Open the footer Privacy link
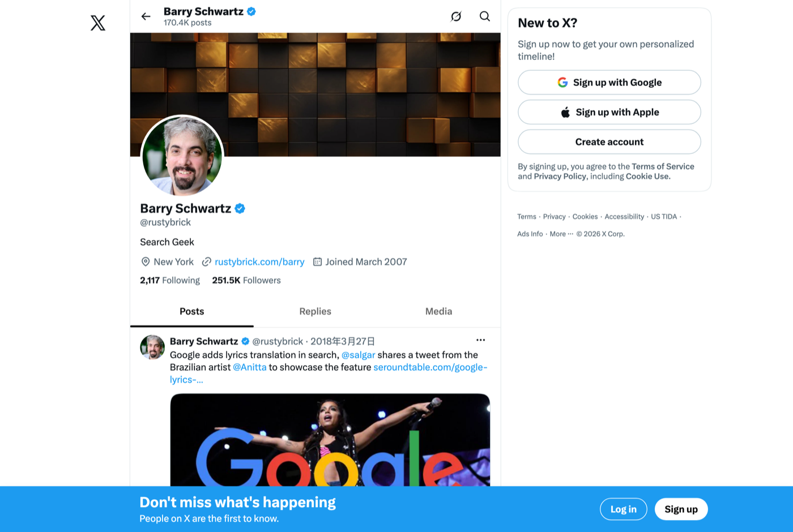 pyautogui.click(x=555, y=217)
